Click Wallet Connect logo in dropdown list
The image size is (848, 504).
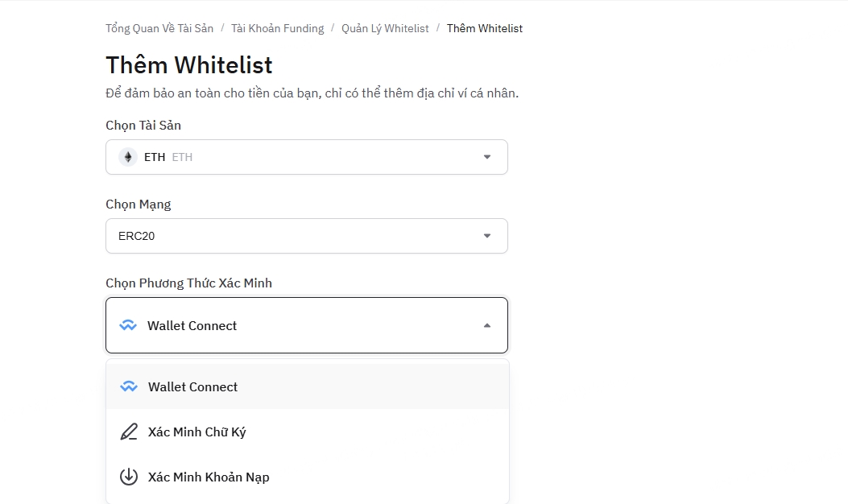tap(129, 386)
